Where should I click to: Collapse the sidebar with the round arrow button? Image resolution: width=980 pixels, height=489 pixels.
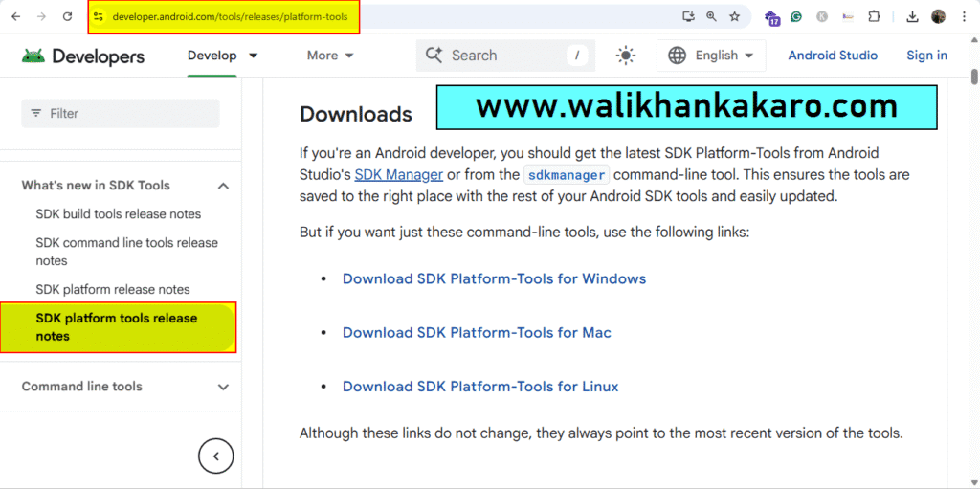(x=215, y=456)
